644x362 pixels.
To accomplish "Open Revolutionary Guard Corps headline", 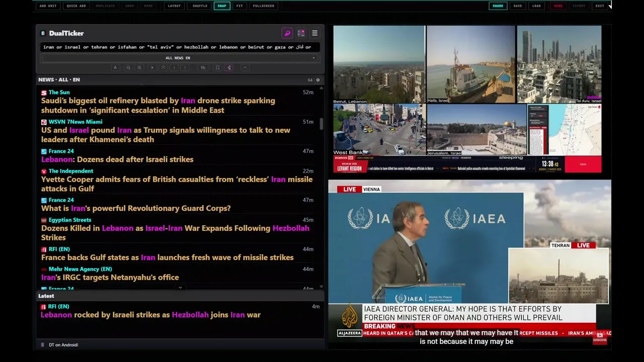I will point(136,208).
